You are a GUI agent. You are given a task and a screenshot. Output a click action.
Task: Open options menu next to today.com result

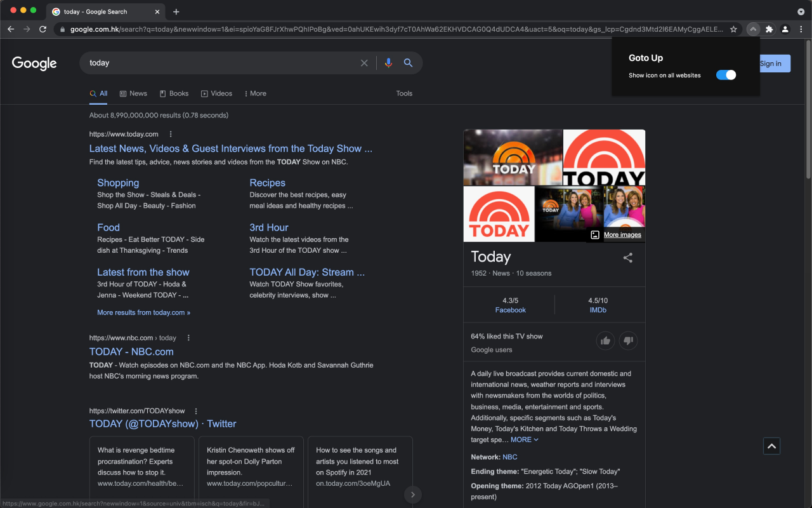tap(170, 134)
